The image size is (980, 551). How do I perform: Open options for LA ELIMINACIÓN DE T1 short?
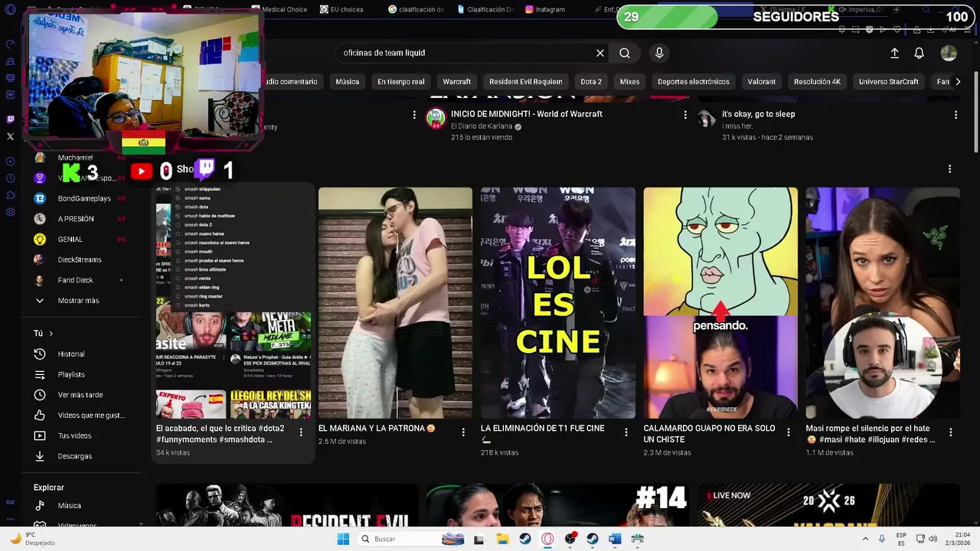[x=626, y=432]
